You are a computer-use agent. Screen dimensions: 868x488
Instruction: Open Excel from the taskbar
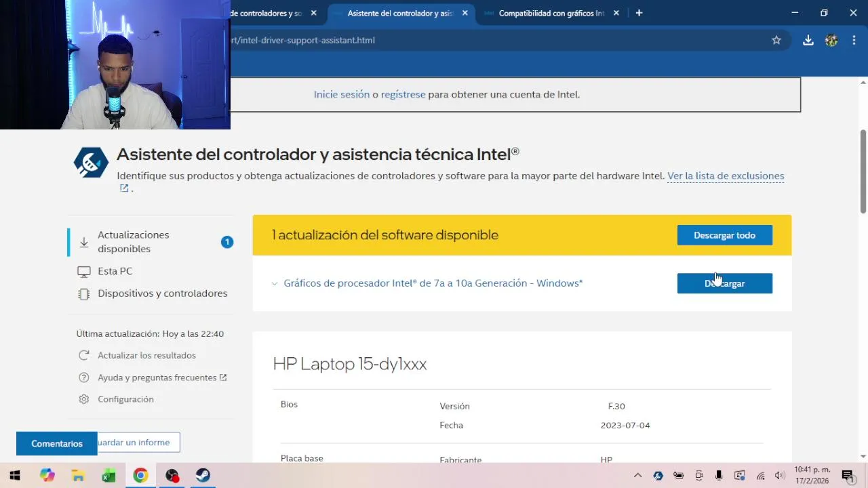[109, 475]
